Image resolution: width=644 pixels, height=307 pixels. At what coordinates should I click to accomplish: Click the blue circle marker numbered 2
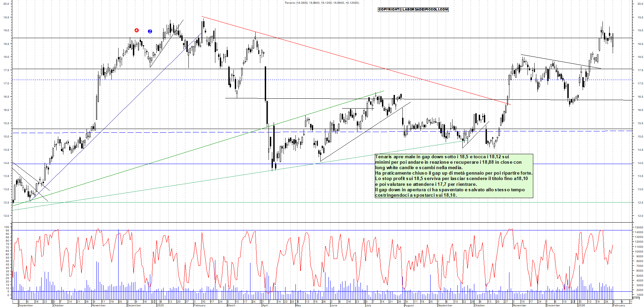pyautogui.click(x=150, y=31)
